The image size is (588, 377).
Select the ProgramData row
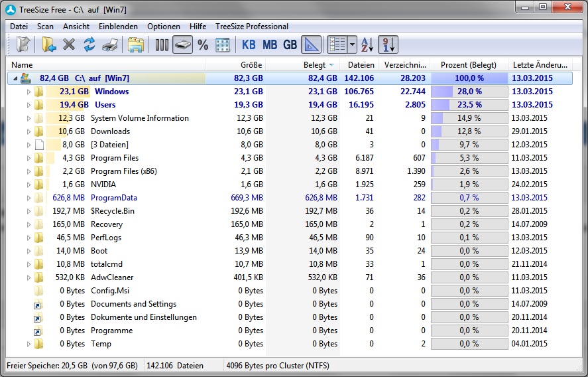click(290, 198)
